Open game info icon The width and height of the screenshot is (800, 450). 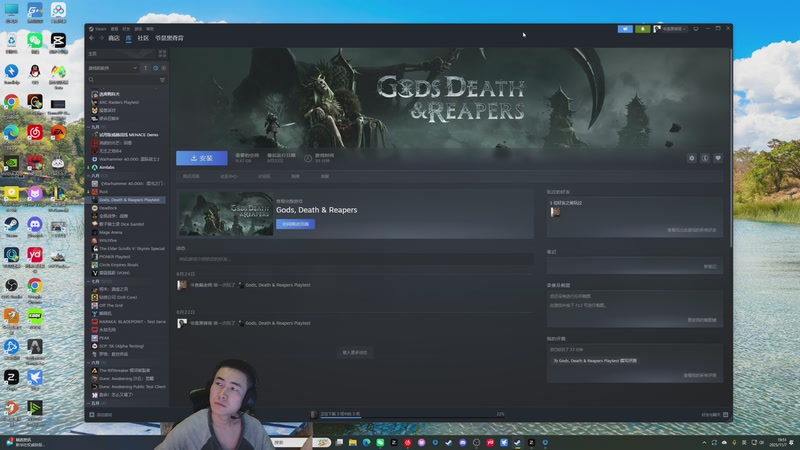tap(705, 158)
